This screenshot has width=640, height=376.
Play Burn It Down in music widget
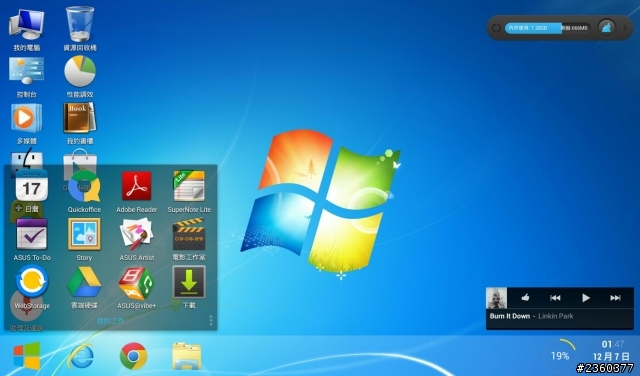586,298
